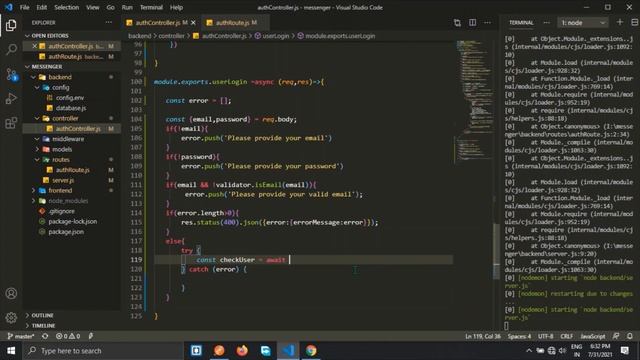Open Run and Debug view

click(11, 98)
